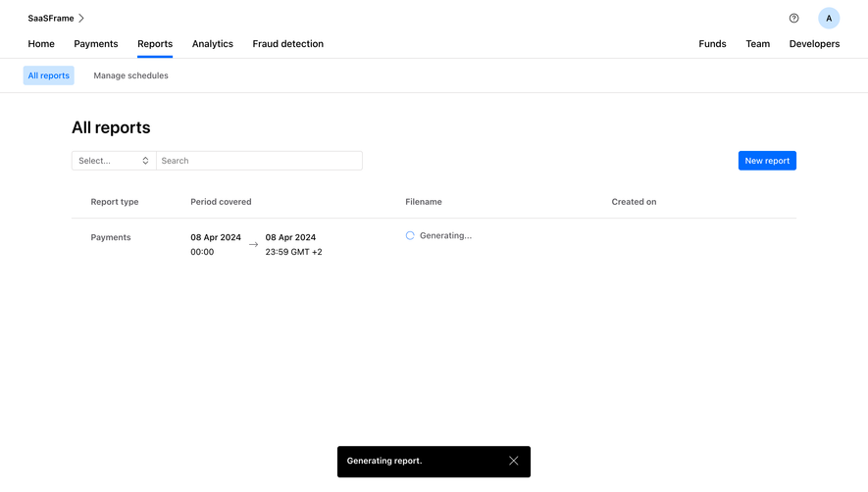
Task: Click the Generating... status text
Action: (445, 236)
